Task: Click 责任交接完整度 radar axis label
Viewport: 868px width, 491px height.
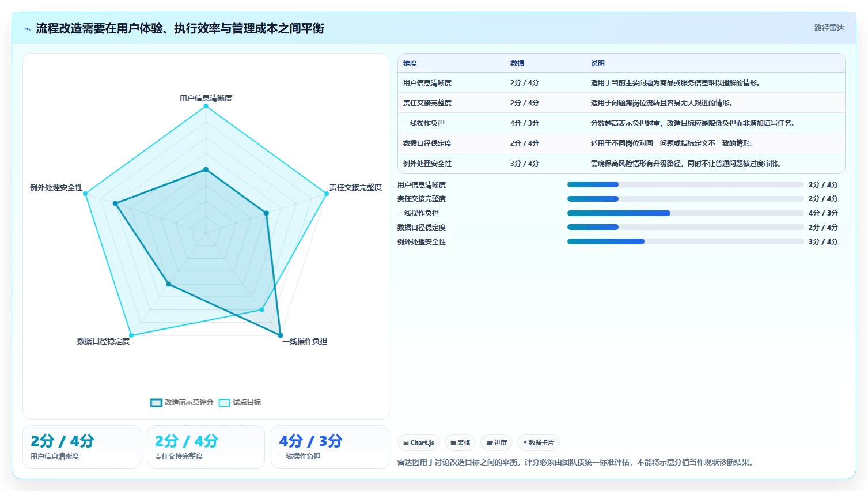Action: (x=355, y=187)
